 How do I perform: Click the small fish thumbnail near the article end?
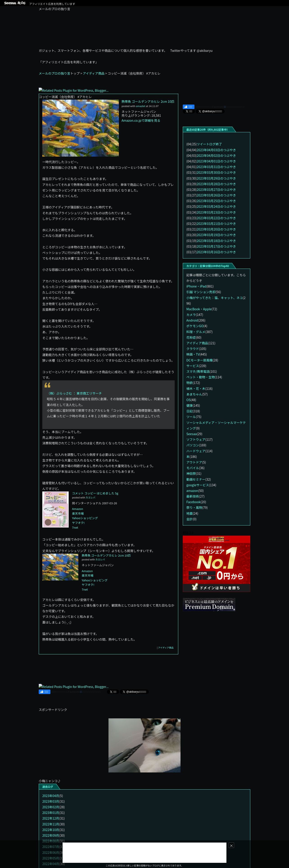coord(60,567)
